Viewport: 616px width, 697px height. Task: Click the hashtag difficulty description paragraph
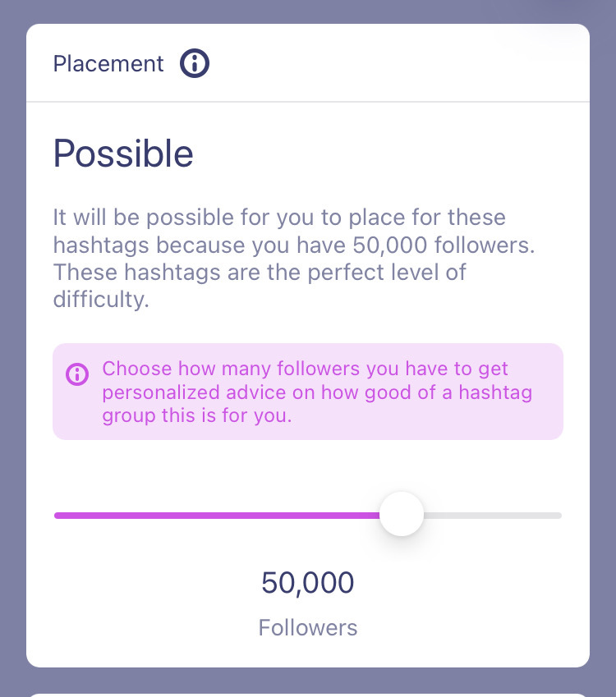click(293, 259)
